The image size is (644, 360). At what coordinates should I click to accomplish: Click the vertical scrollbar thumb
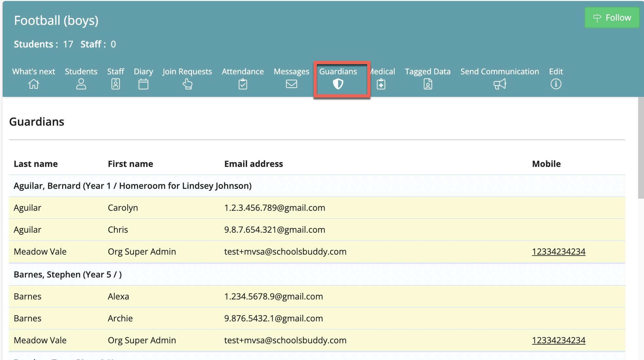(x=641, y=147)
